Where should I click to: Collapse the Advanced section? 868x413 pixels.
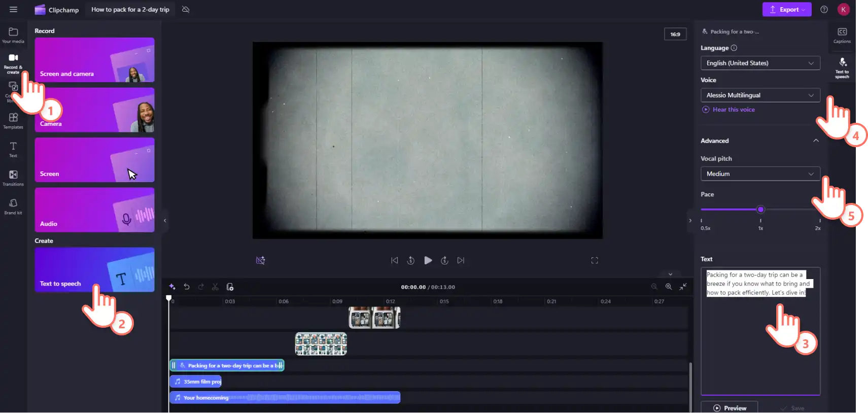(816, 141)
